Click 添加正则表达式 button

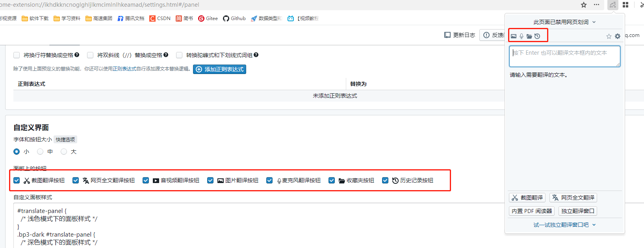[219, 69]
